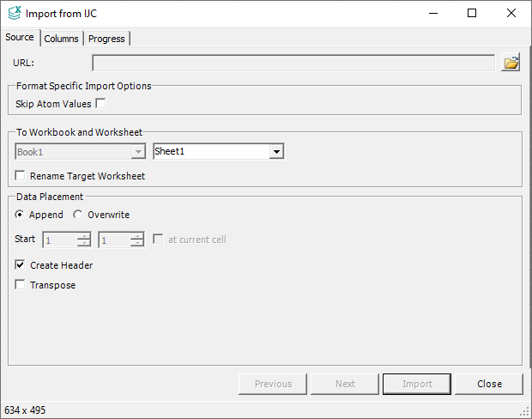Click the Previous button
Image resolution: width=532 pixels, height=419 pixels.
273,384
